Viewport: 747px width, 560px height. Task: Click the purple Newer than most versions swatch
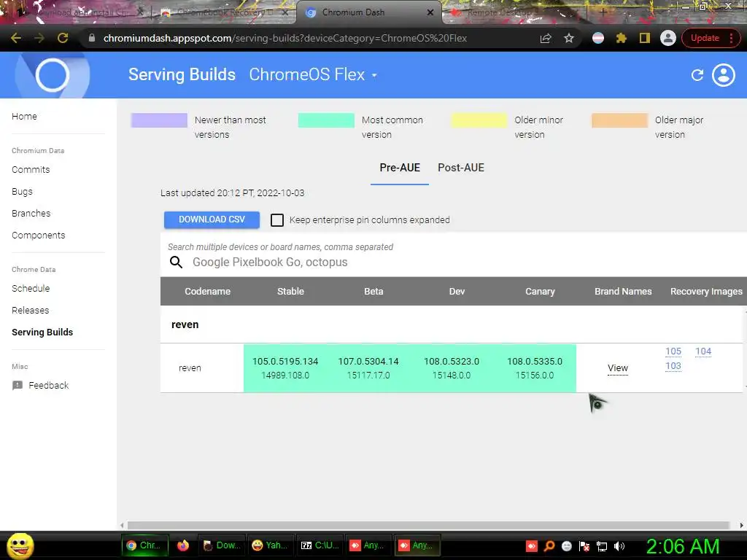click(159, 120)
